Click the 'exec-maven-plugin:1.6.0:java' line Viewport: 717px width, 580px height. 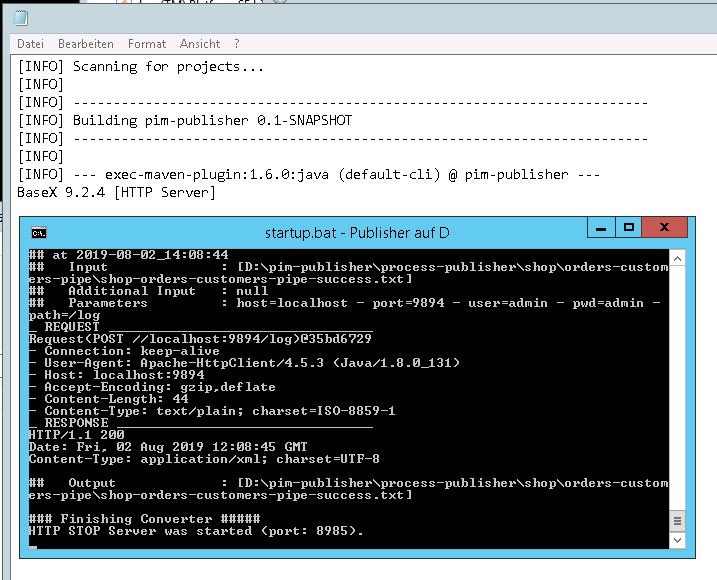point(309,175)
